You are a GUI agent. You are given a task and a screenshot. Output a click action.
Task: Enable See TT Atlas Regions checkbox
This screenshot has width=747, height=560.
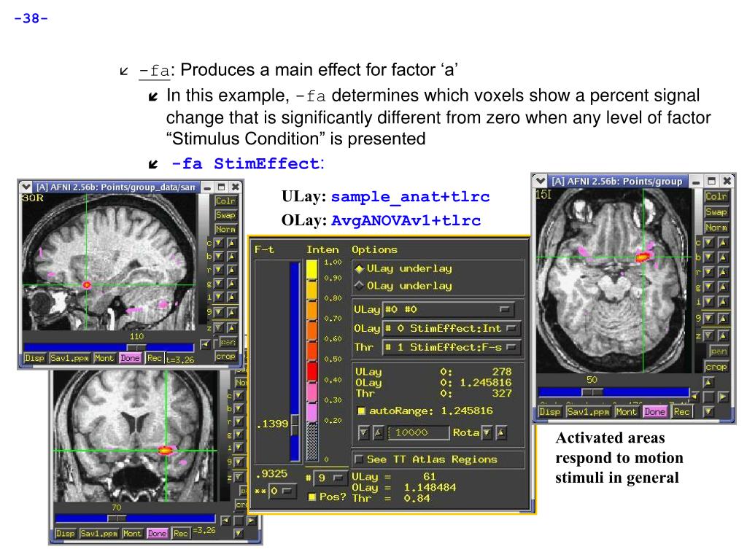359,459
